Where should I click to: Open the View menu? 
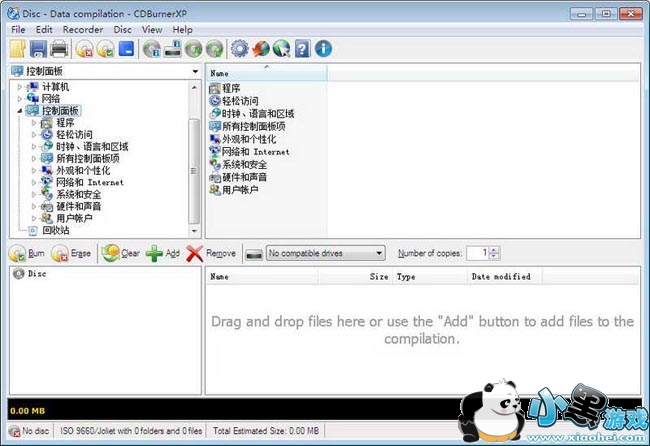point(152,29)
